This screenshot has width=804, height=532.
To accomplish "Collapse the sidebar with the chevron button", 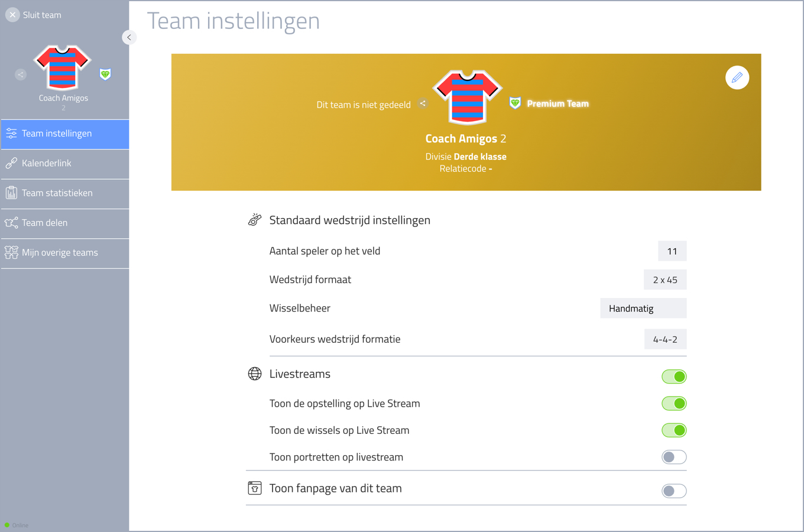I will pyautogui.click(x=129, y=37).
